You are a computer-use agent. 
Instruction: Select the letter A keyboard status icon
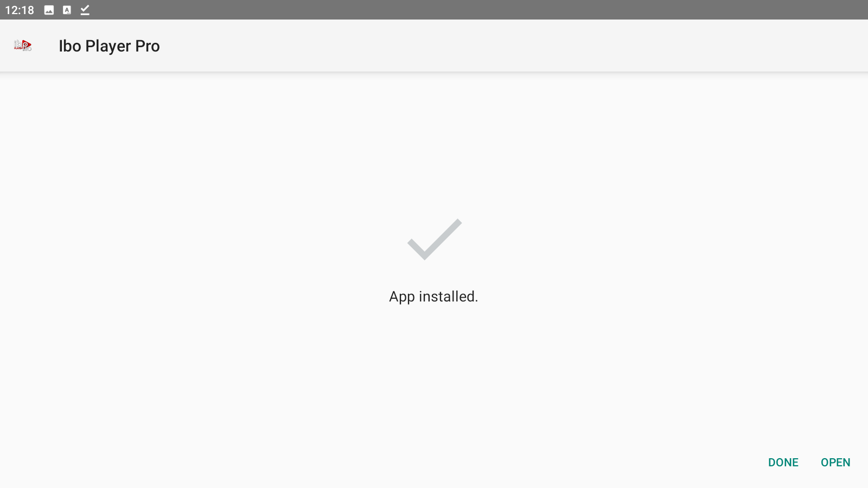(x=67, y=10)
